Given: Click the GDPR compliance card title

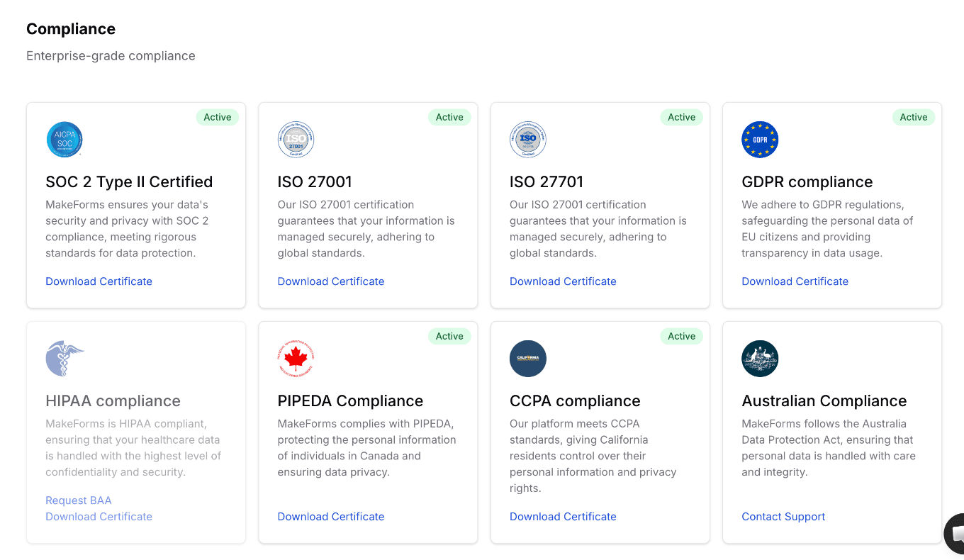Looking at the screenshot, I should 807,182.
